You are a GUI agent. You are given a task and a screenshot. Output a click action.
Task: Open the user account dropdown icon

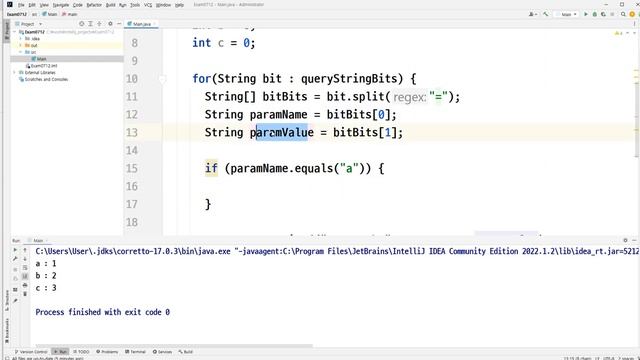(533, 14)
